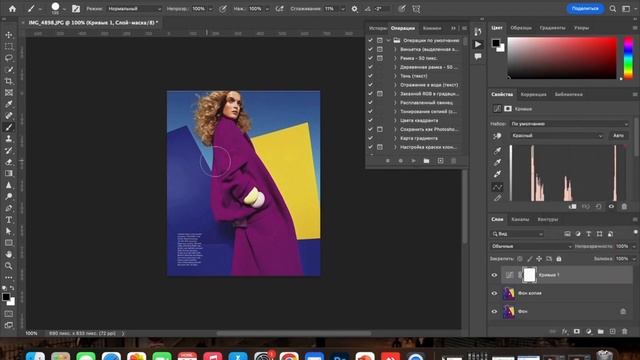Add a layer style fx
The height and width of the screenshot is (360, 640).
pyautogui.click(x=564, y=331)
